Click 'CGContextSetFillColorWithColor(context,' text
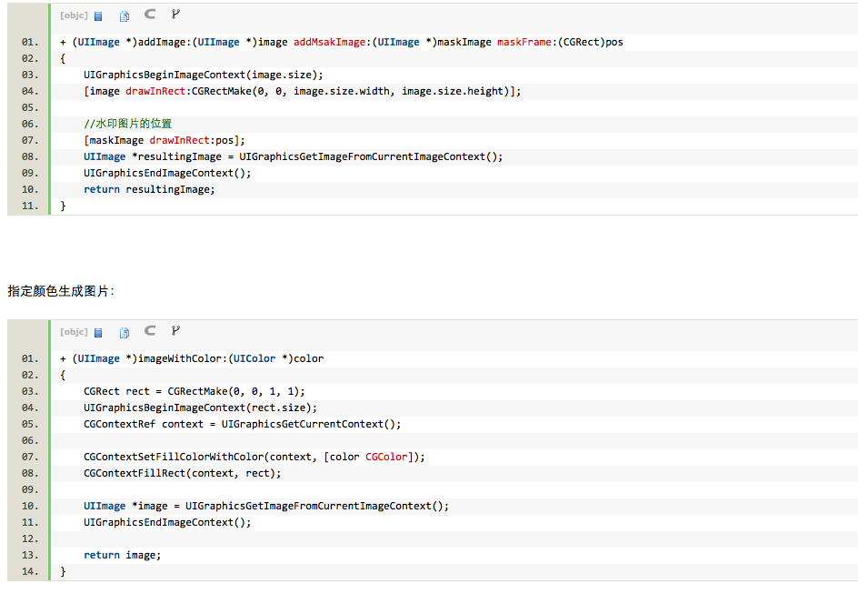The height and width of the screenshot is (604, 868). (x=200, y=458)
